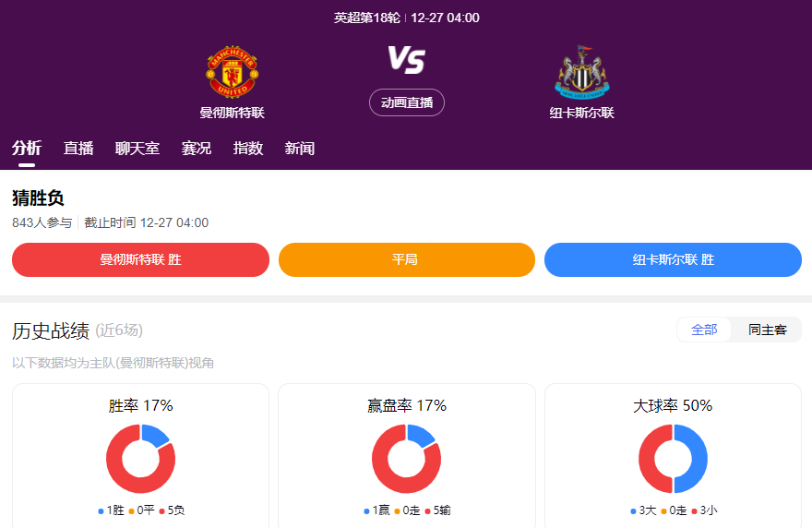Vote 纽卡斯尔联 胜 blue button

673,259
